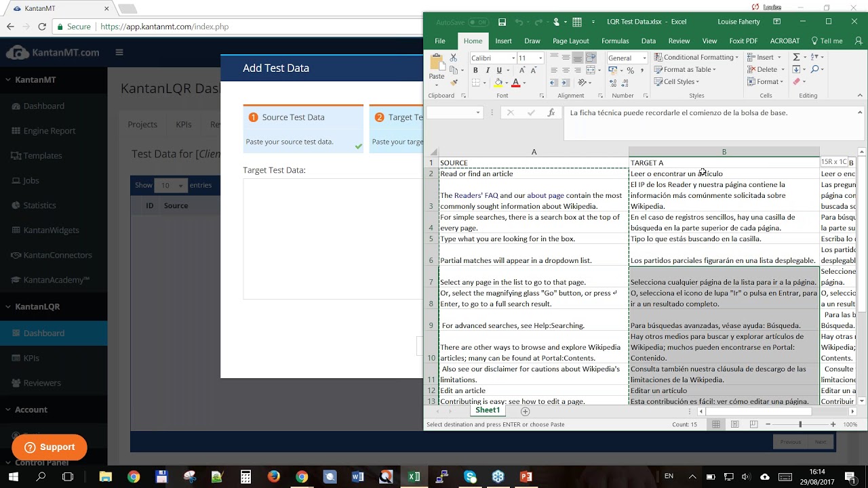This screenshot has width=868, height=488.
Task: Apply the comma style number format
Action: point(642,70)
